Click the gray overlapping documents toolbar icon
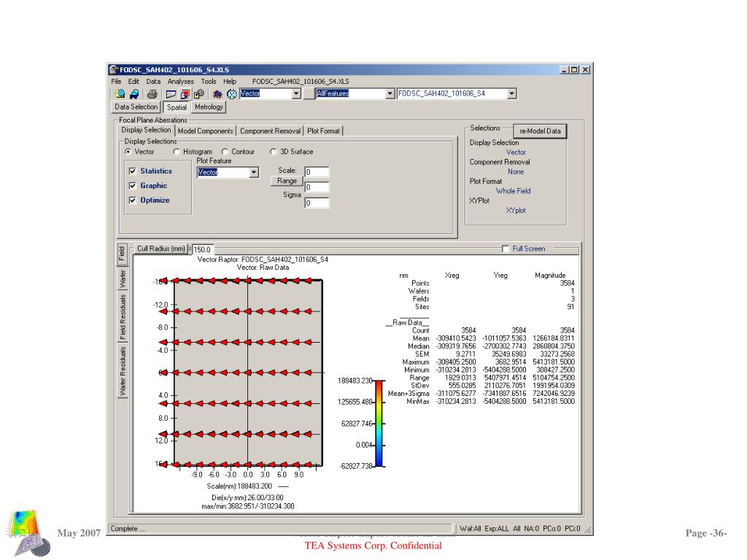 point(198,94)
